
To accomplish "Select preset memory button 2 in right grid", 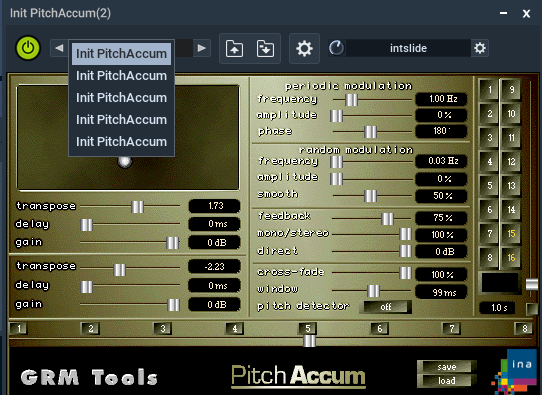I will (x=489, y=114).
